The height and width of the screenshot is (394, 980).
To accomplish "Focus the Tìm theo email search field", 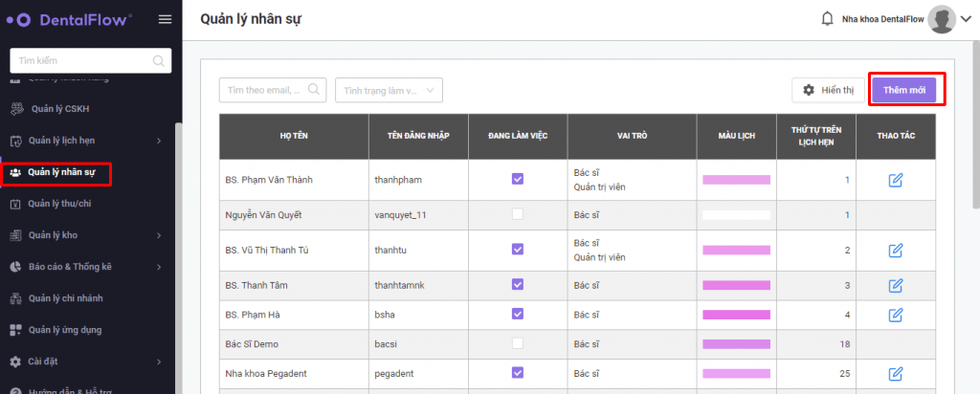I will coord(273,90).
